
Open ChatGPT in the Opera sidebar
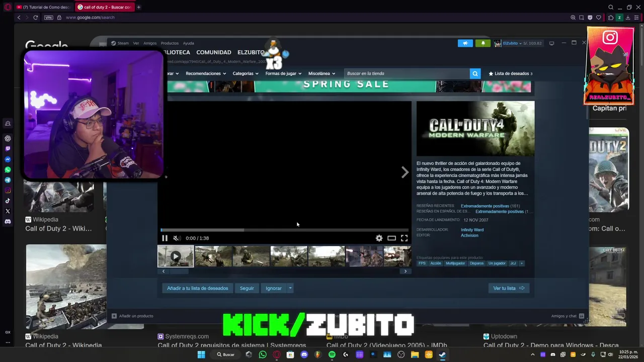click(x=8, y=138)
